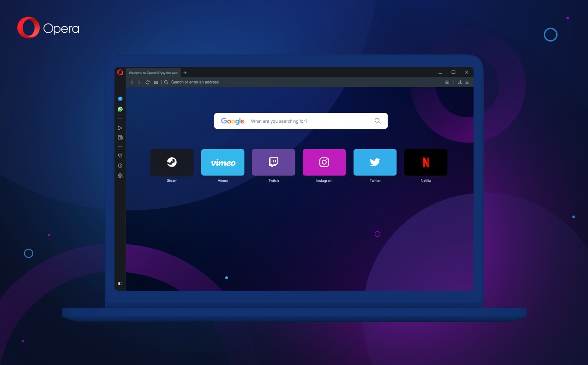Viewport: 588px width, 365px height.
Task: Open the Downloads icon in the address bar
Action: click(460, 82)
